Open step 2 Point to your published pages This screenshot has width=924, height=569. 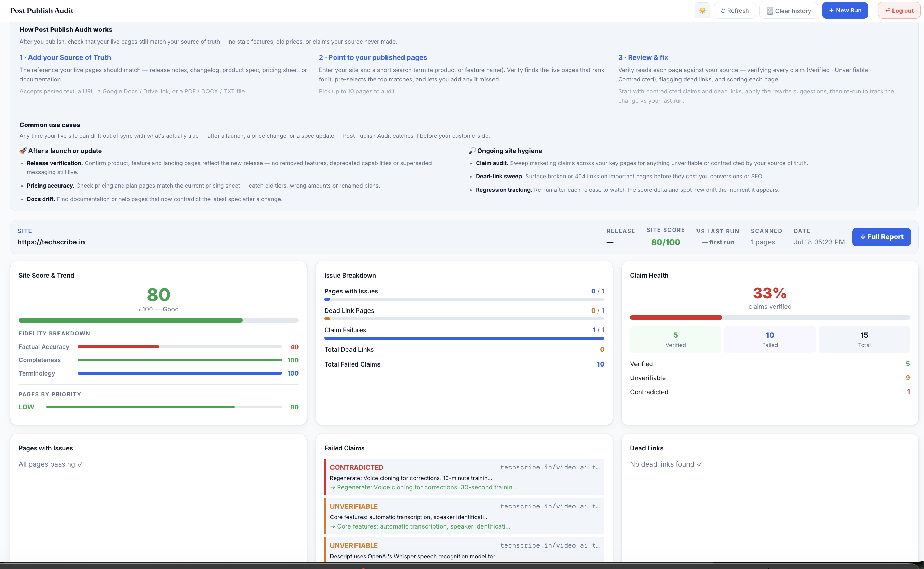(x=373, y=57)
